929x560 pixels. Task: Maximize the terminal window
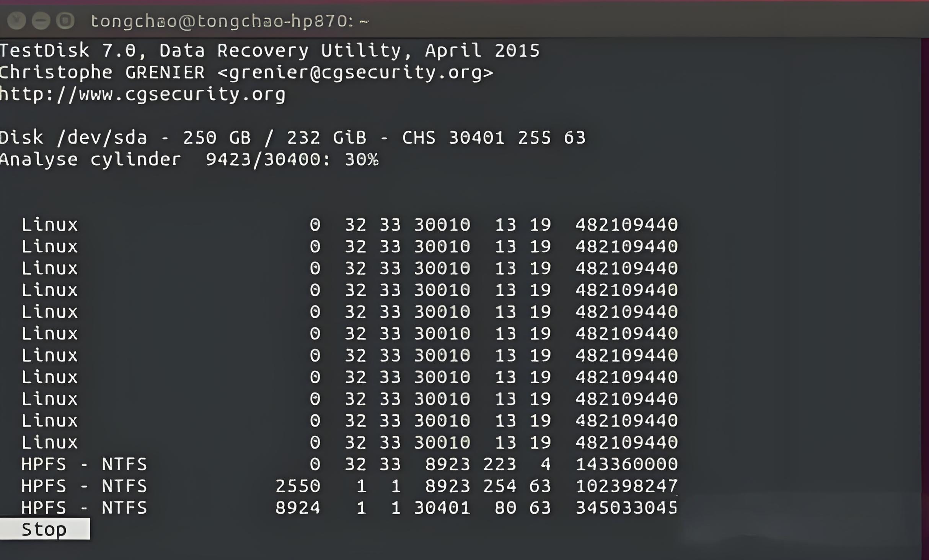coord(65,21)
